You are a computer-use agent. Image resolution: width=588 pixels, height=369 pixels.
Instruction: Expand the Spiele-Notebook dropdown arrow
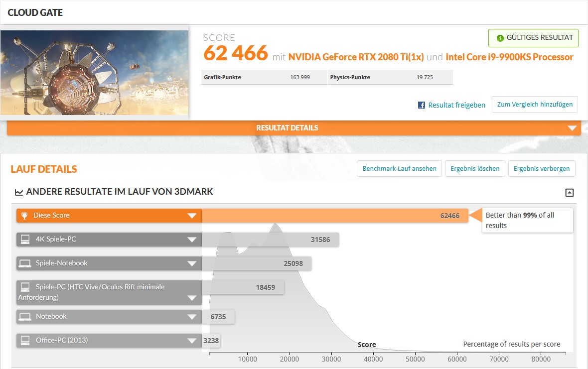[x=192, y=263]
